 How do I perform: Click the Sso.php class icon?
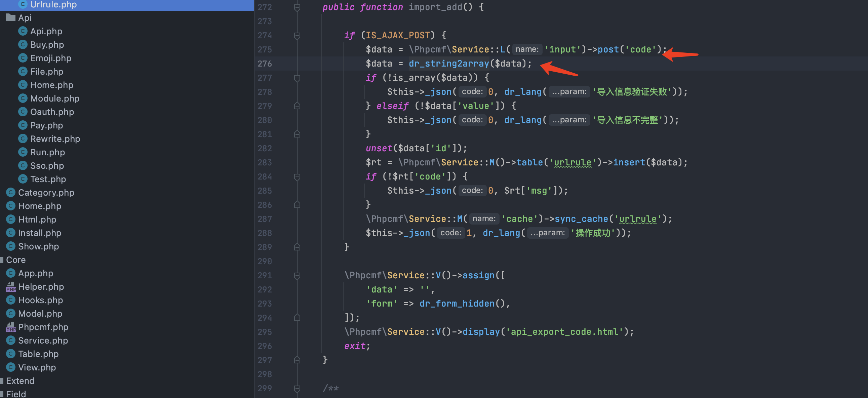click(x=23, y=165)
